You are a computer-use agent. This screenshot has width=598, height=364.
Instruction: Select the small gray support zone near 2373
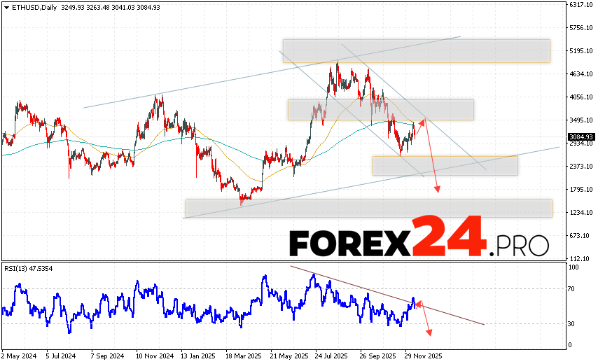(445, 165)
